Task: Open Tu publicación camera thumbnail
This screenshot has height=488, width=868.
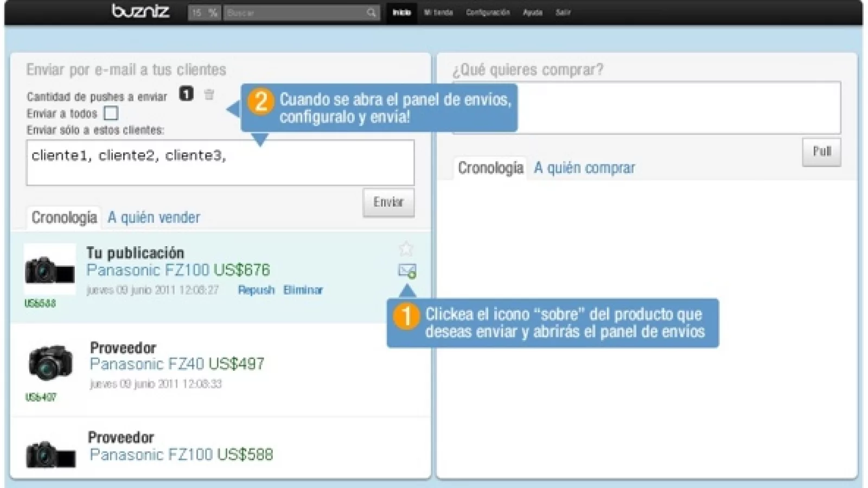Action: (49, 269)
